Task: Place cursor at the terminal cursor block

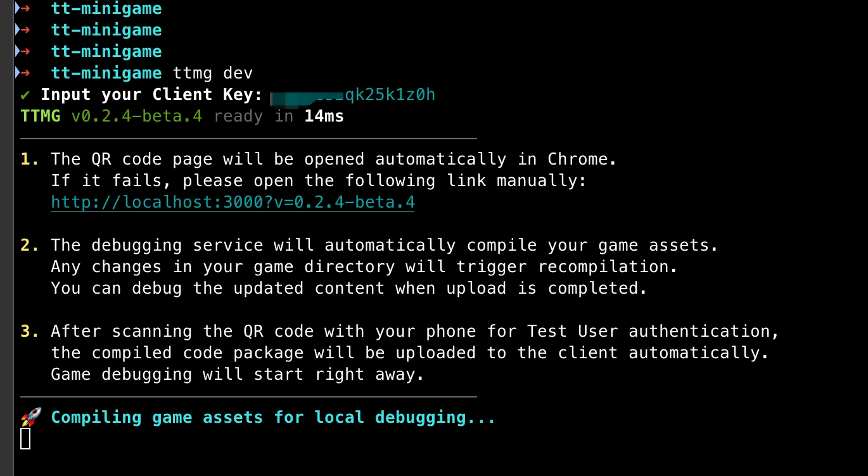Action: pyautogui.click(x=25, y=438)
